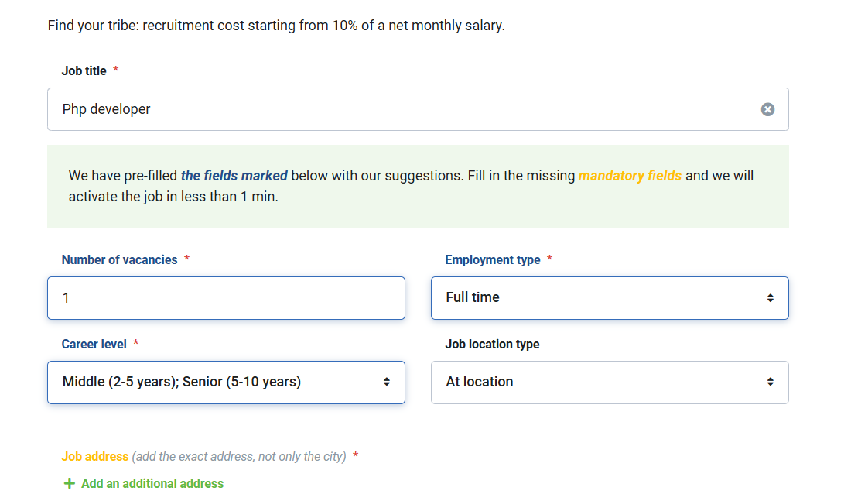The image size is (868, 501).
Task: Click the mandatory fields highlighted text
Action: pyautogui.click(x=630, y=176)
